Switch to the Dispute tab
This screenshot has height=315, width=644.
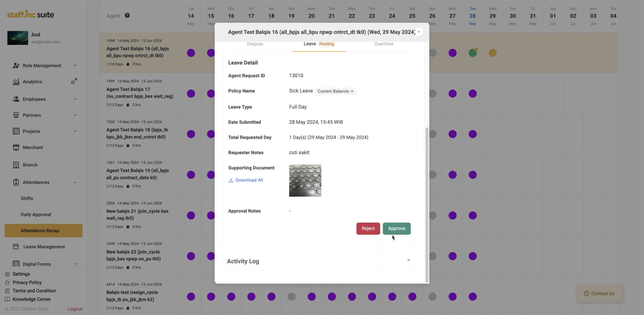[x=255, y=44]
